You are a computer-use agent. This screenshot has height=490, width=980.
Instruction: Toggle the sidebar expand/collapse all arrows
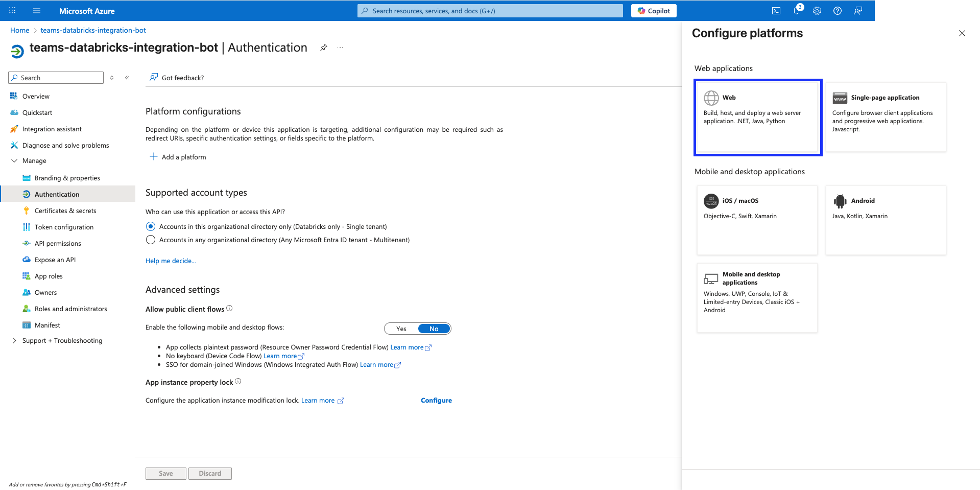112,78
